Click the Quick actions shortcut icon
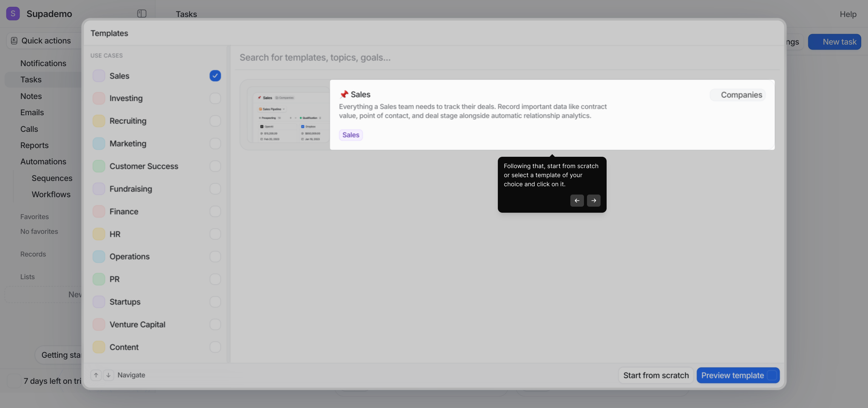The height and width of the screenshot is (408, 868). tap(14, 41)
